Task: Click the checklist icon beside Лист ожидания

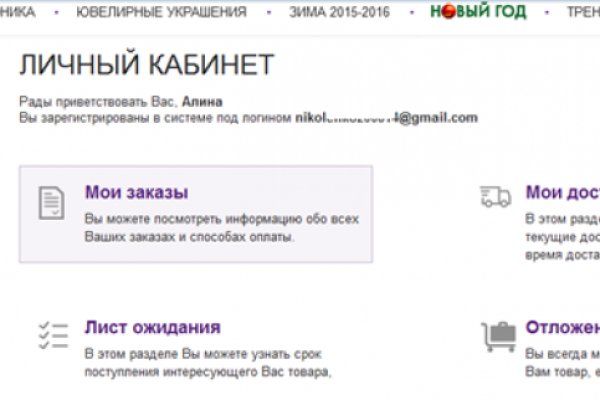Action: coord(50,336)
